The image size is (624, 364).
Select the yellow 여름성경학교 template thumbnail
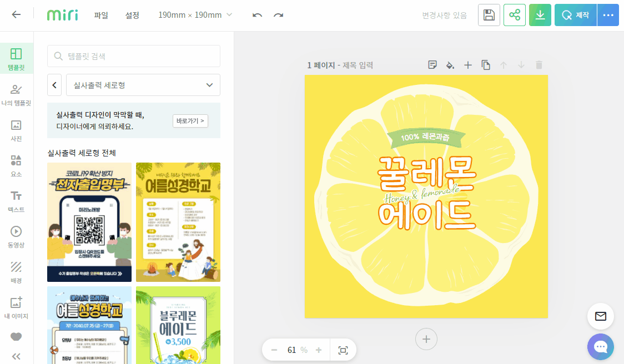coord(178,222)
